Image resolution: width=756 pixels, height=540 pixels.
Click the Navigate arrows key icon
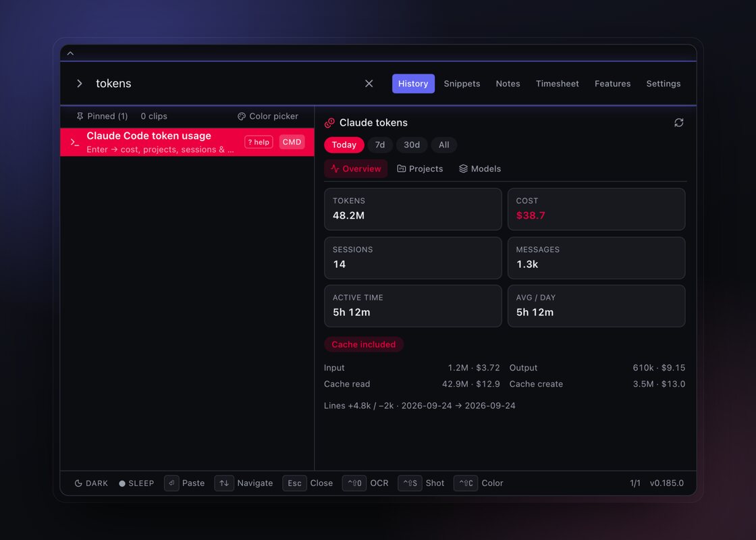point(224,483)
